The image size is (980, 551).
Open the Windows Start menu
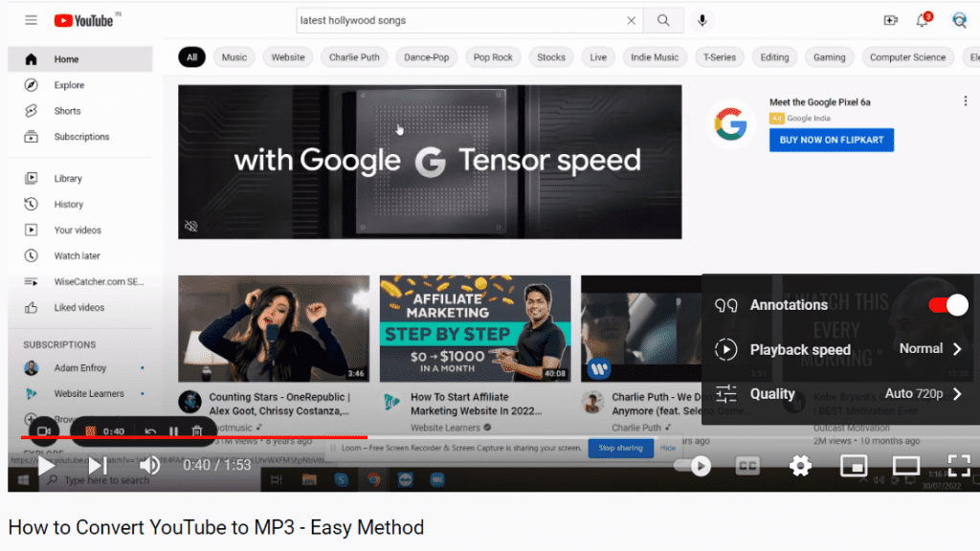click(23, 480)
